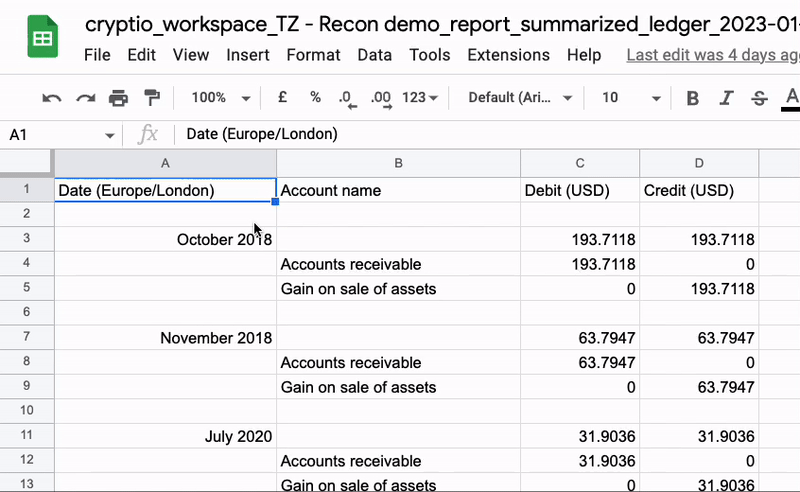Image resolution: width=800 pixels, height=492 pixels.
Task: Toggle bold formatting
Action: coord(692,98)
